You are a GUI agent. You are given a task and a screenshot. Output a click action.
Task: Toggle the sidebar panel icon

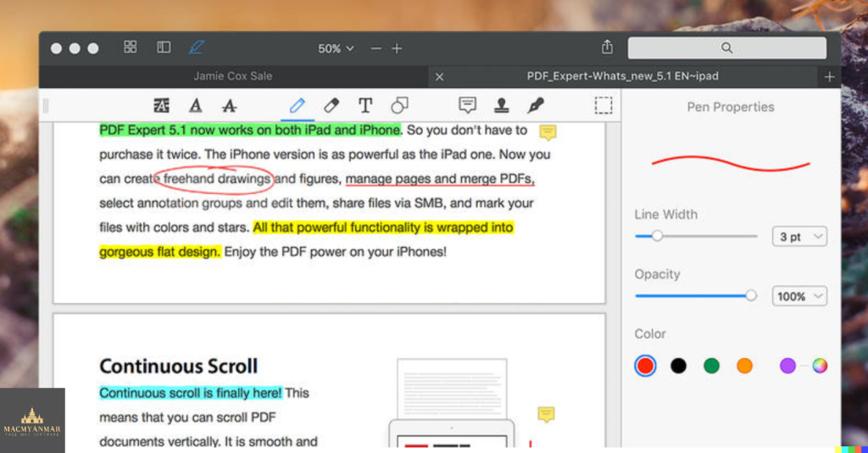click(164, 47)
